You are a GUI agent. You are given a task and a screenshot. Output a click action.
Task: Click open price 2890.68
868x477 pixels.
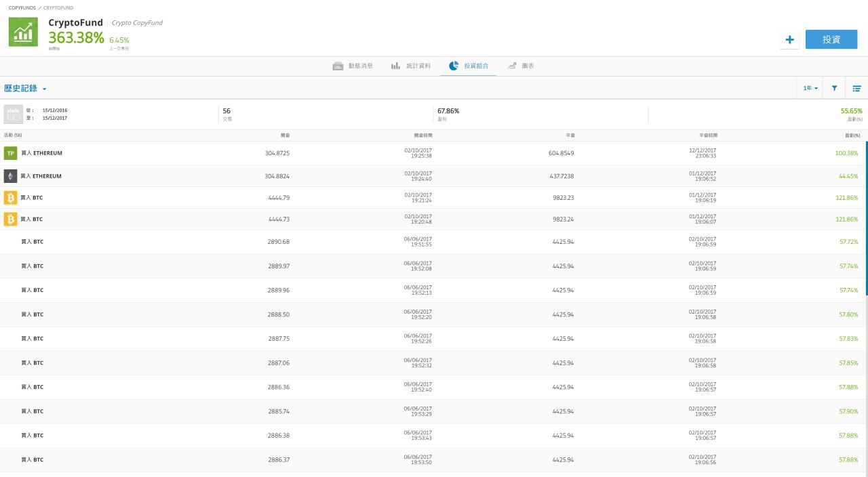click(x=279, y=242)
